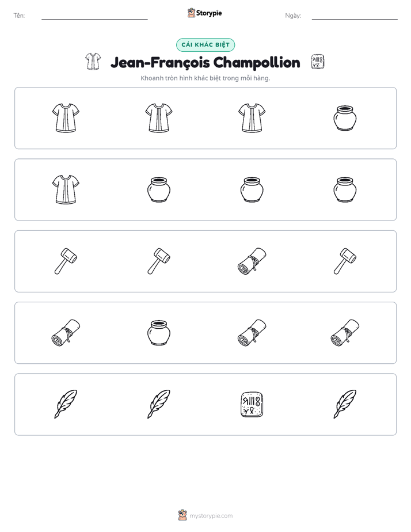Screen dimensions: 411x532
Task: Click the Jean-François Champollion title
Action: click(205, 62)
